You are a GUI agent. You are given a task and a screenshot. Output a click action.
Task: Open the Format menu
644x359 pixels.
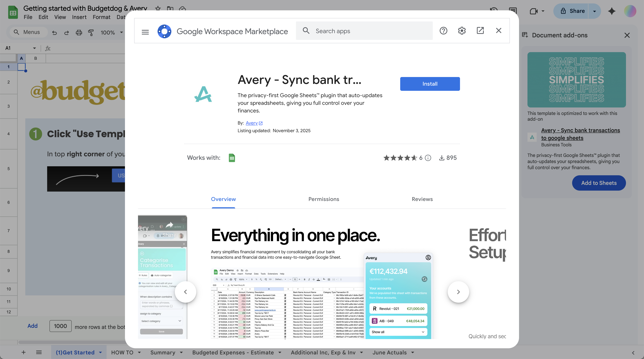pos(101,17)
